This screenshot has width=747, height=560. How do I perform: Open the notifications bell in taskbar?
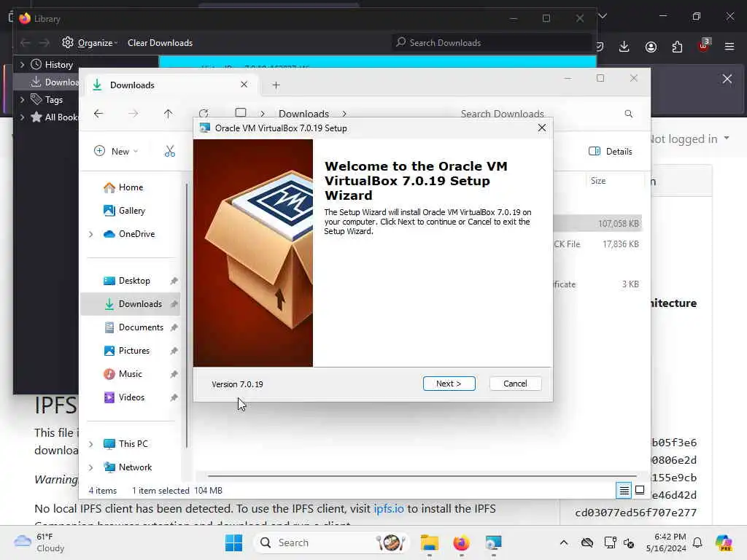(x=697, y=542)
